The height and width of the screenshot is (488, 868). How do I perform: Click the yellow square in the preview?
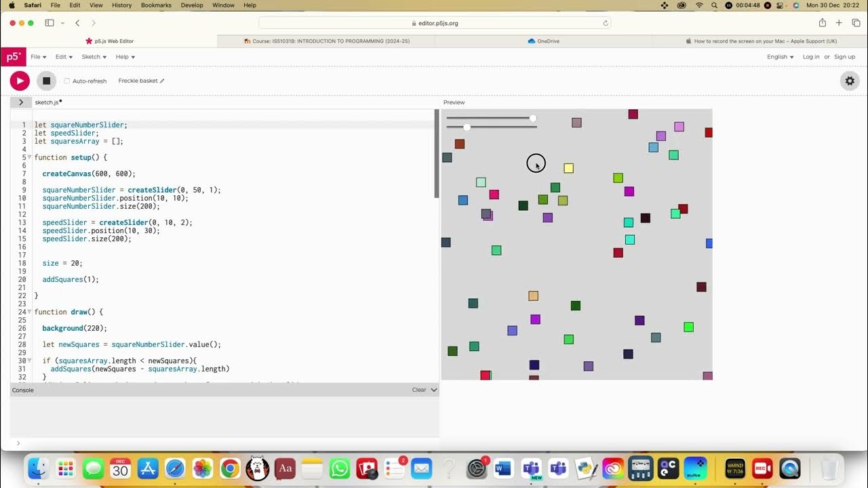(x=569, y=168)
